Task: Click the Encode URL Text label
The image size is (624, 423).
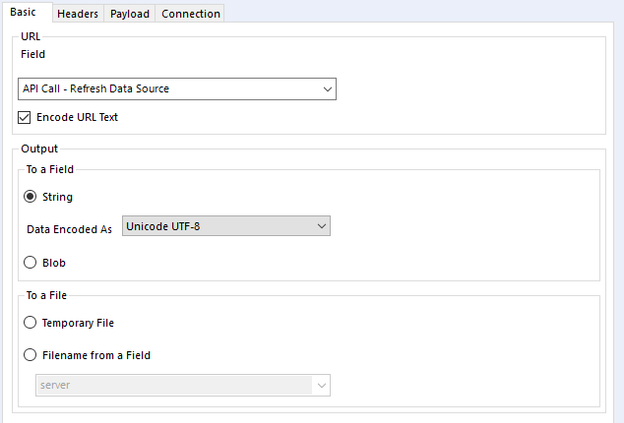Action: pyautogui.click(x=77, y=117)
